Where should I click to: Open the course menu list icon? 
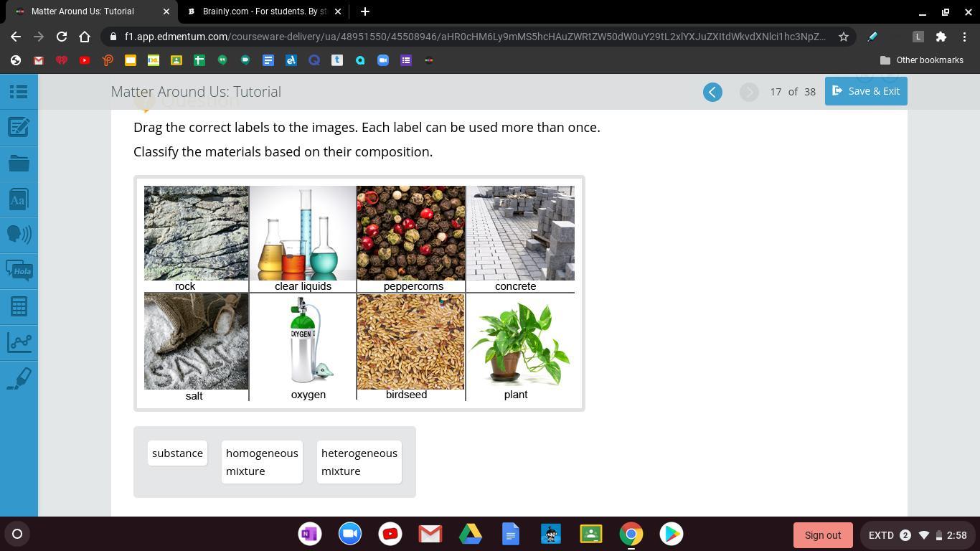(x=19, y=92)
